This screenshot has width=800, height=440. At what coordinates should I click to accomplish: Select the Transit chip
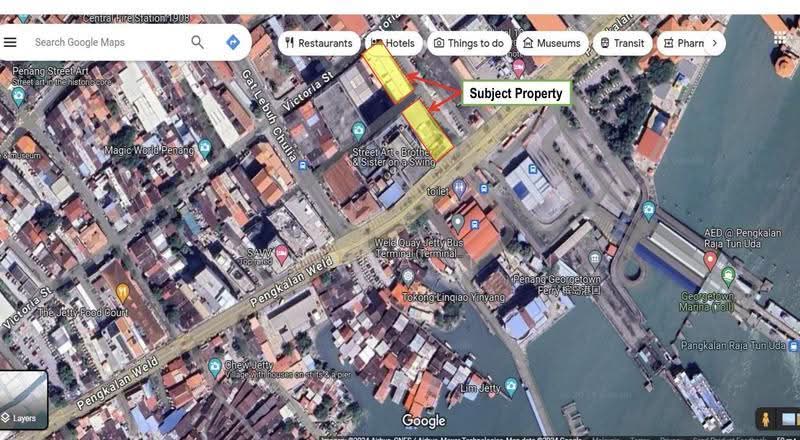[x=622, y=43]
